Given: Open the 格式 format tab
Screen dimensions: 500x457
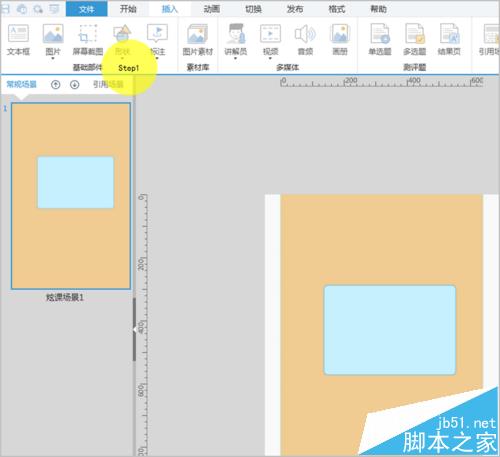Looking at the screenshot, I should click(337, 9).
